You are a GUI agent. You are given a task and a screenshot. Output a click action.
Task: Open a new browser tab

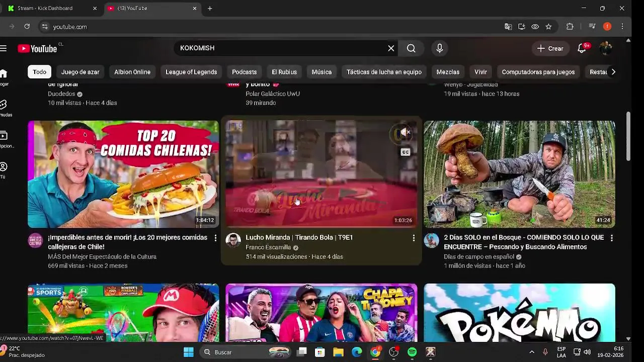210,9
